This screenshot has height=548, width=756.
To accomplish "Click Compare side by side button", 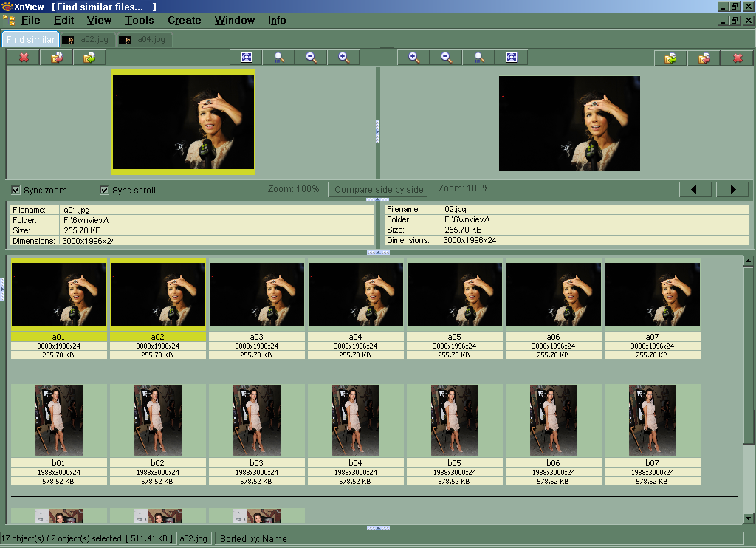I will tap(378, 190).
